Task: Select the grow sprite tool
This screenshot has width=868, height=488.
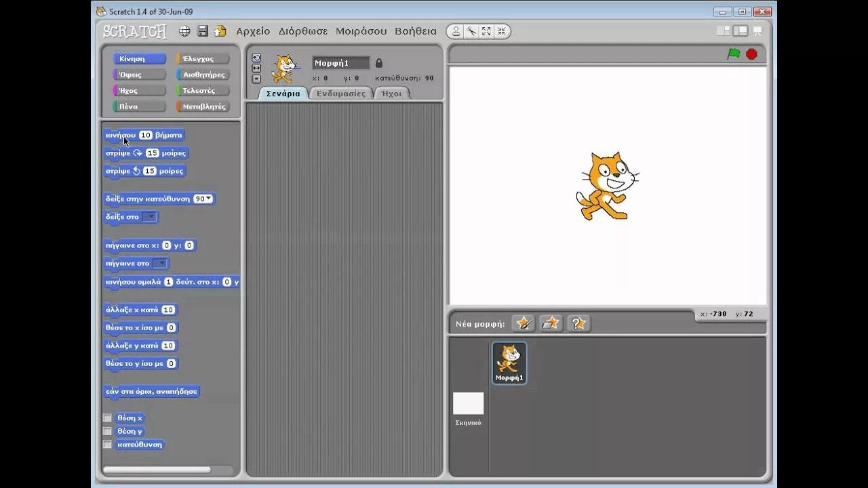Action: (486, 31)
